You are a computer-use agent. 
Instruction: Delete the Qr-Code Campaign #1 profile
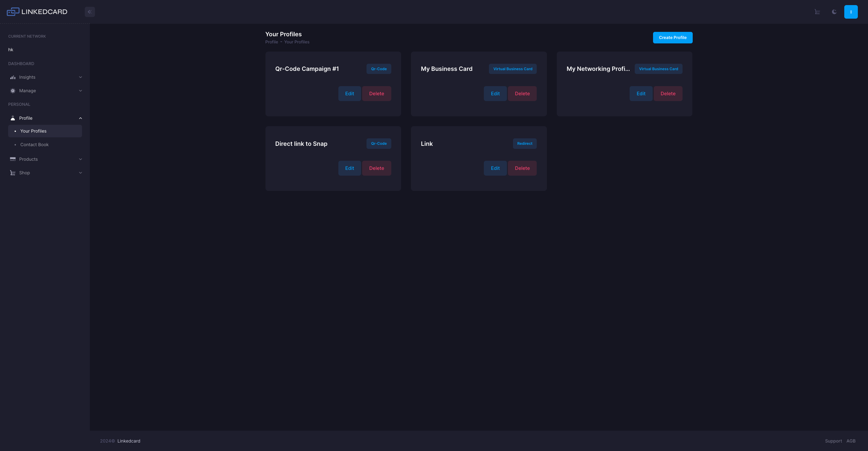[376, 94]
